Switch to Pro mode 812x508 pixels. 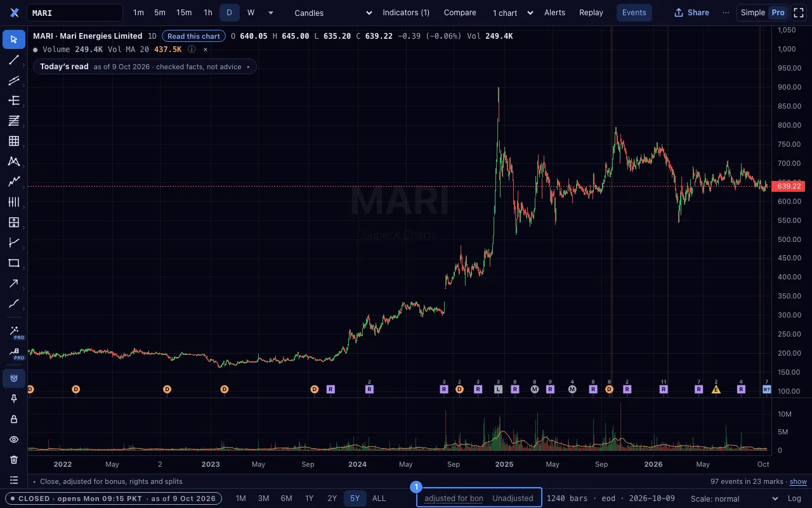point(778,13)
